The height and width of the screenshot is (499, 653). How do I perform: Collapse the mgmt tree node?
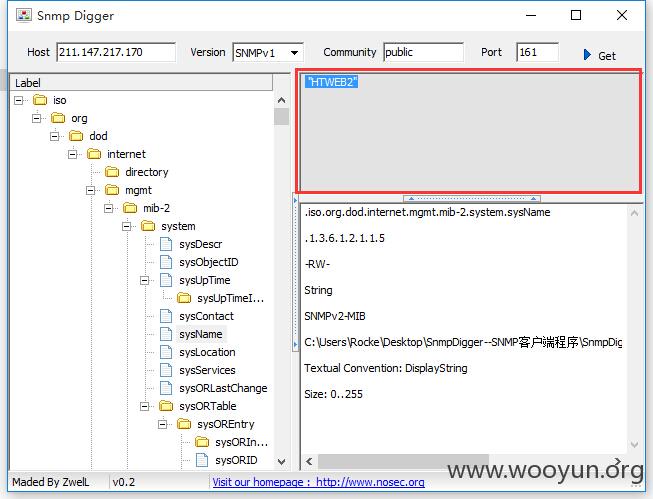(x=90, y=190)
